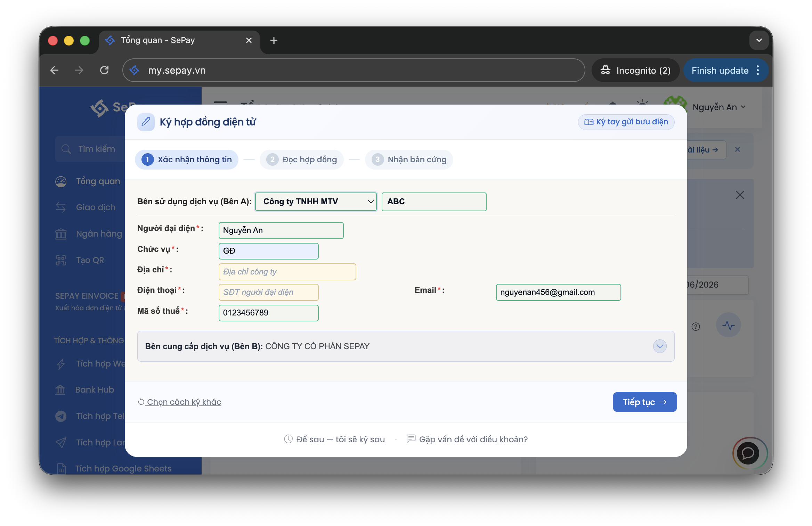Viewport: 812px width, 526px height.
Task: Open the chat support bubble icon
Action: click(x=748, y=453)
